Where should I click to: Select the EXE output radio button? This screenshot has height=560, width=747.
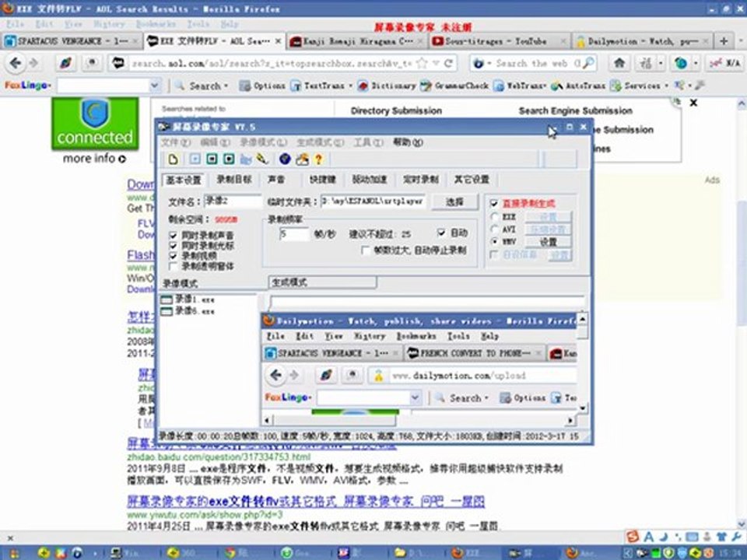tap(495, 217)
